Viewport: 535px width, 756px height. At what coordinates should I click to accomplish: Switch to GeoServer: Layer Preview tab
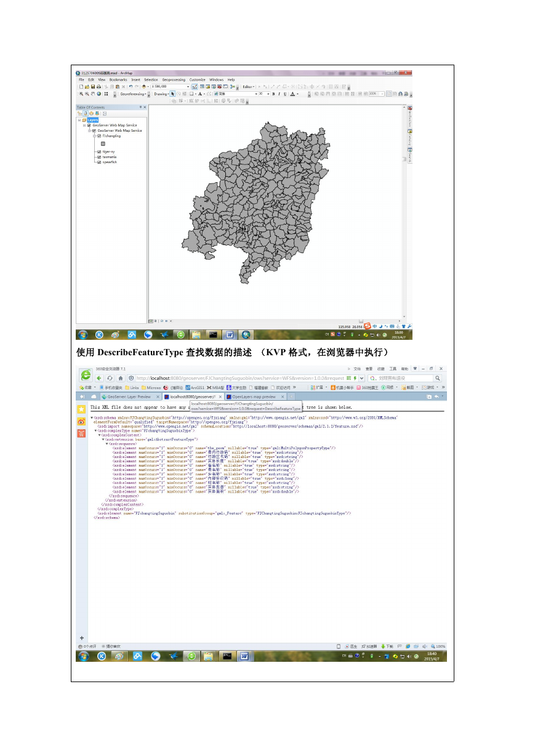(129, 397)
